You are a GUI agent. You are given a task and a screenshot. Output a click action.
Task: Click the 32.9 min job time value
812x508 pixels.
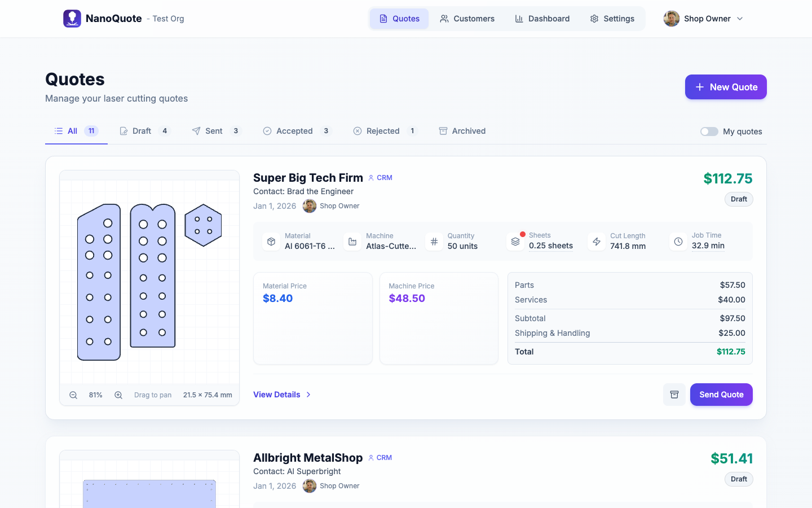(x=708, y=246)
